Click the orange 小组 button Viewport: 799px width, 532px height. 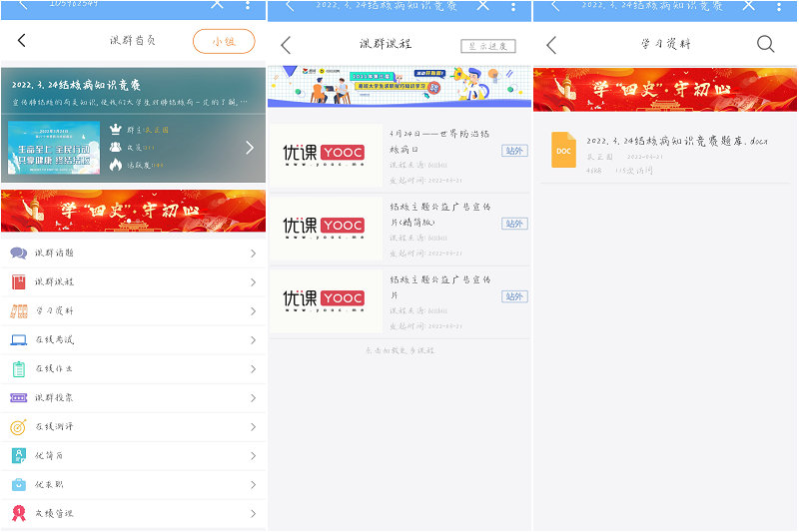tap(223, 42)
